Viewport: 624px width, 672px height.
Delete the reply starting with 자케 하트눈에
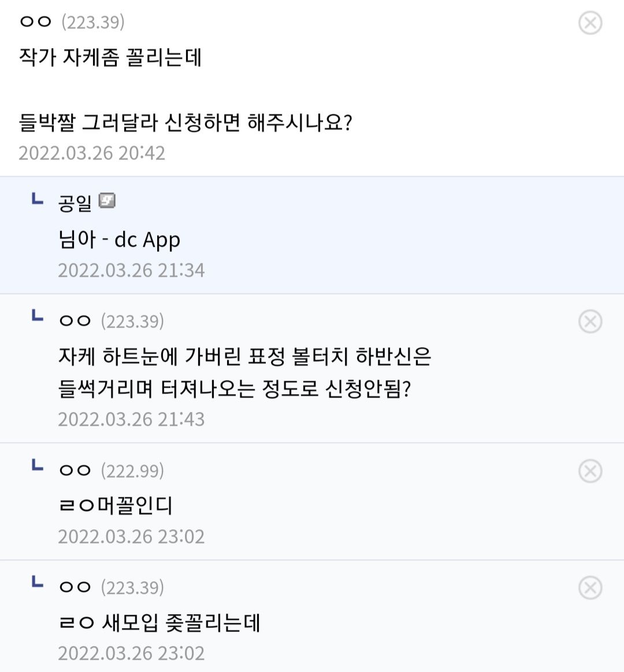coord(590,322)
